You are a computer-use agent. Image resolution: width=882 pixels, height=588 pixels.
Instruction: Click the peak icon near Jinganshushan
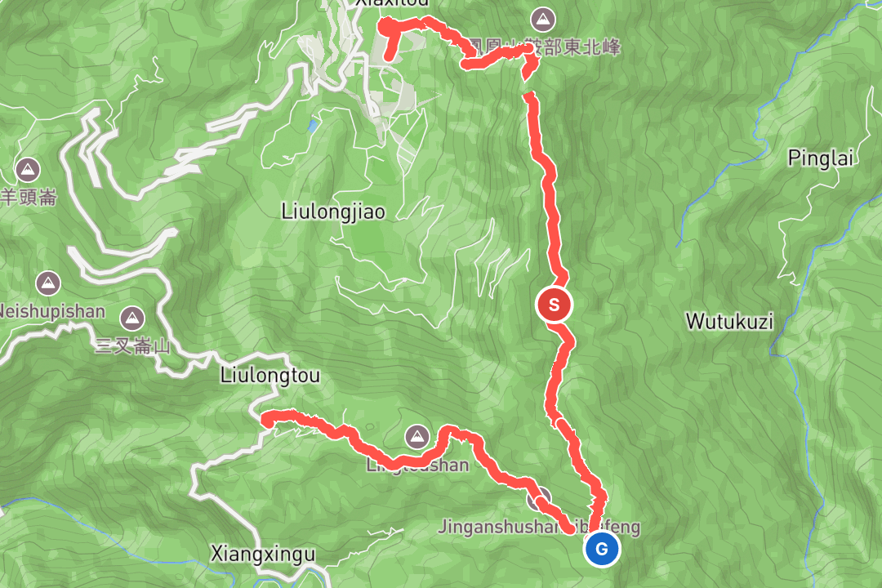click(x=539, y=498)
